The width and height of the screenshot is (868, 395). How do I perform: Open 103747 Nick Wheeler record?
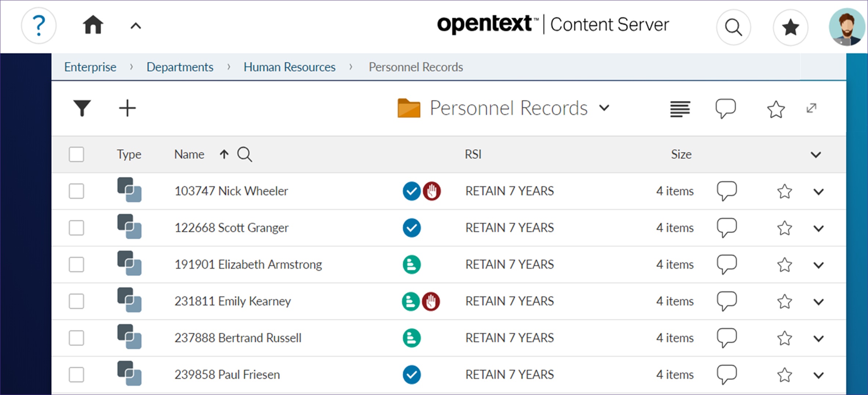231,191
